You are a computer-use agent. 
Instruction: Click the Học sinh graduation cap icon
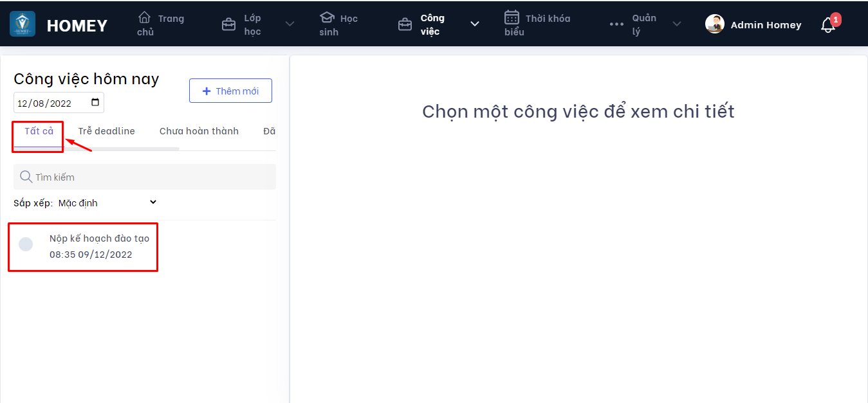click(x=328, y=18)
